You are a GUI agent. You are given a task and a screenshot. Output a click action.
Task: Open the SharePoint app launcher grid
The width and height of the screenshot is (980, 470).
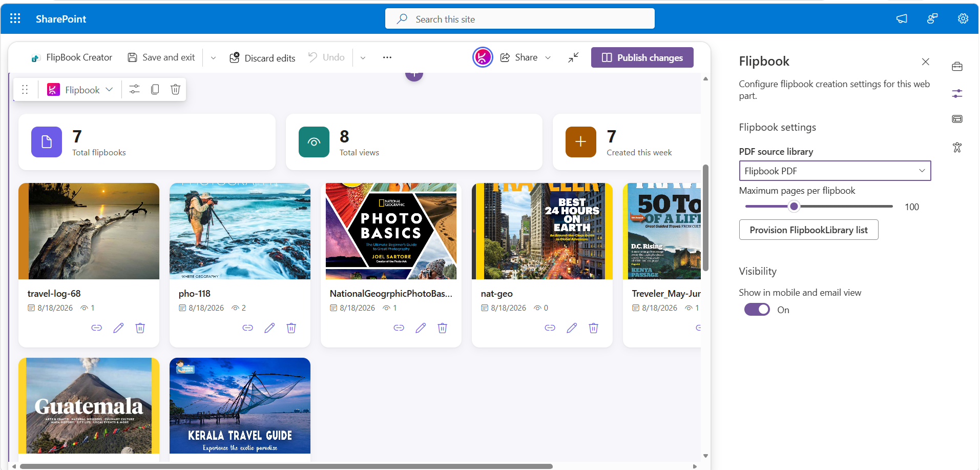(15, 19)
